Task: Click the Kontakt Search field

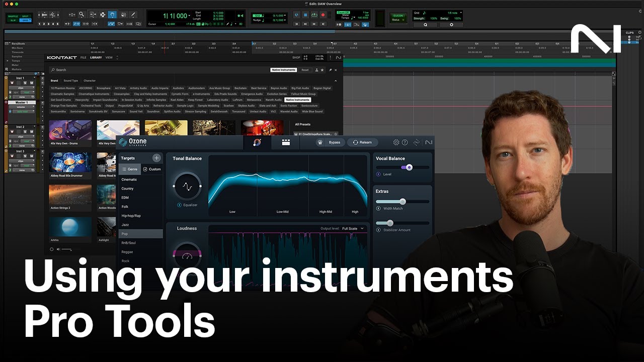Action: [159, 70]
